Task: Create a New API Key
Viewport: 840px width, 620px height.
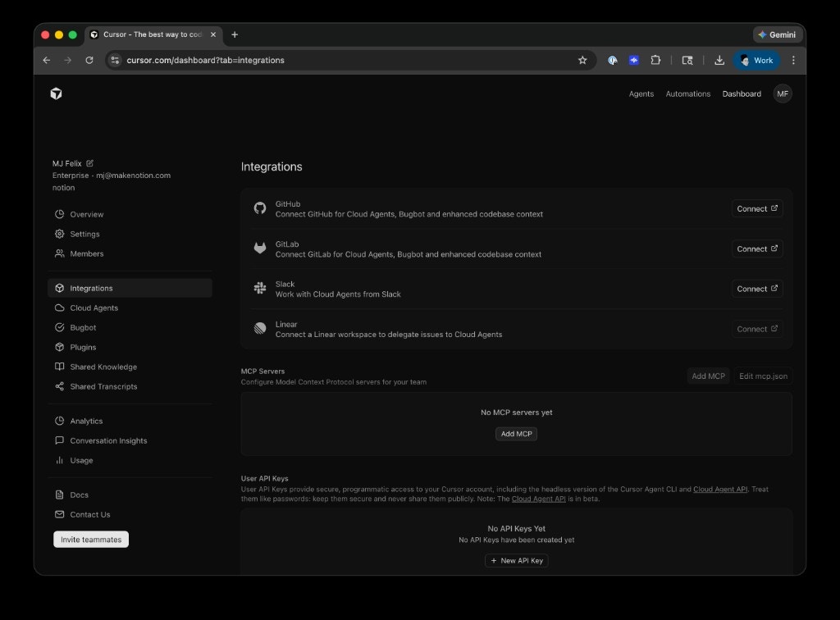Action: (516, 560)
